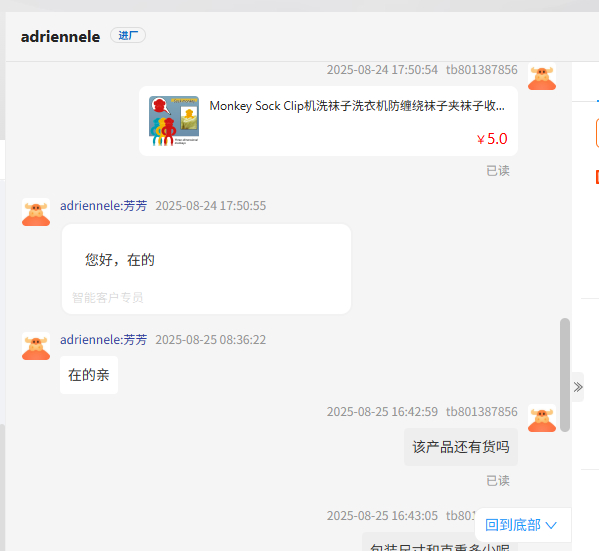Click the seller avatar beside the 您好,在的 message
Image resolution: width=599 pixels, height=551 pixels.
(x=36, y=212)
